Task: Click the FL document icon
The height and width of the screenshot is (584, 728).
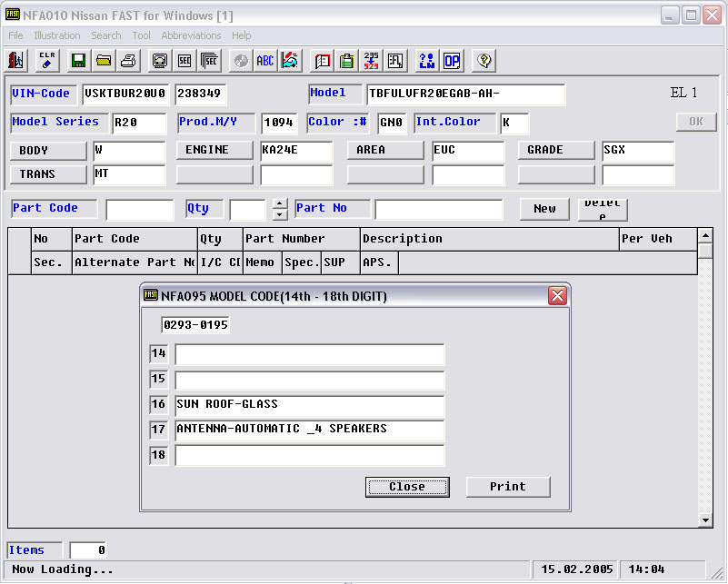Action: click(395, 61)
